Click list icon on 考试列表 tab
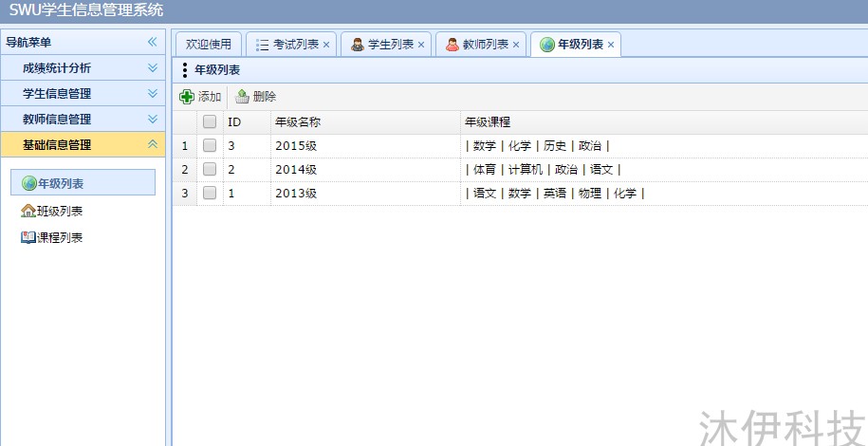Viewport: 868px width, 446px height. (263, 45)
